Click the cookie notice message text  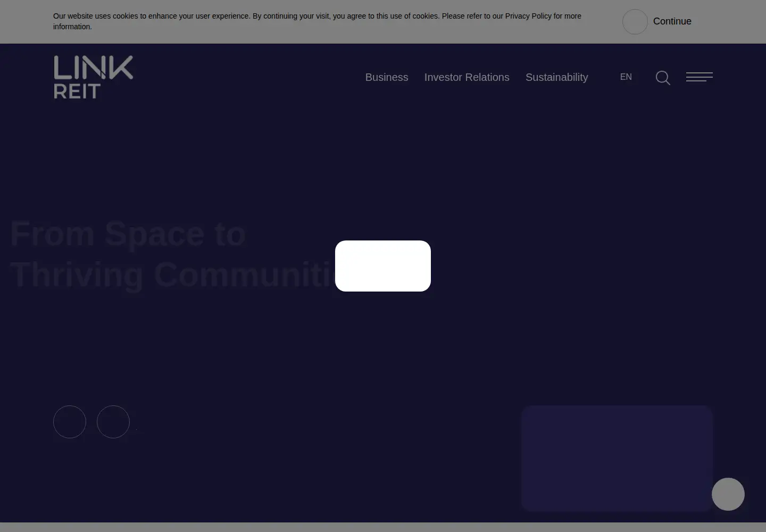pos(317,21)
